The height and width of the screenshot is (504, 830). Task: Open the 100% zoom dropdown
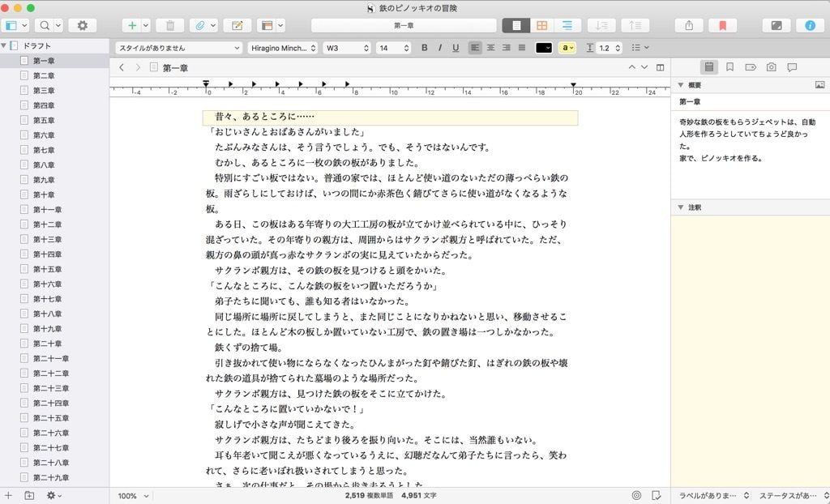click(133, 496)
